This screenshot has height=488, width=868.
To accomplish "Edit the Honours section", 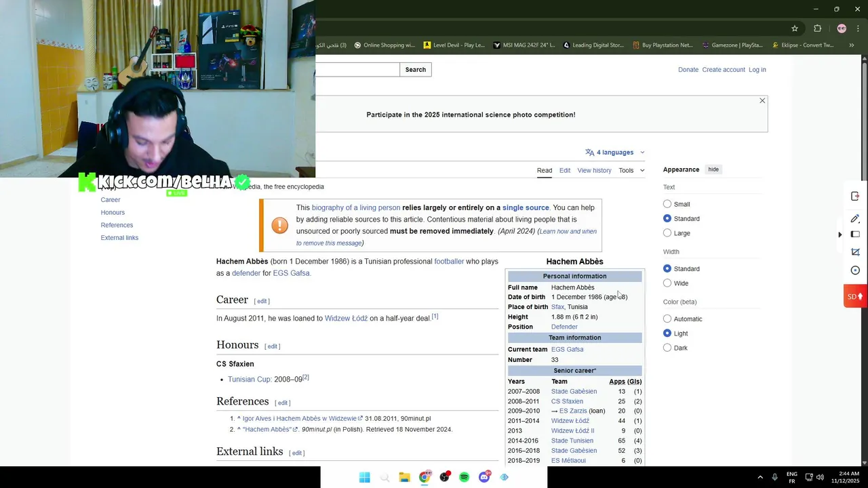I will coord(273,346).
